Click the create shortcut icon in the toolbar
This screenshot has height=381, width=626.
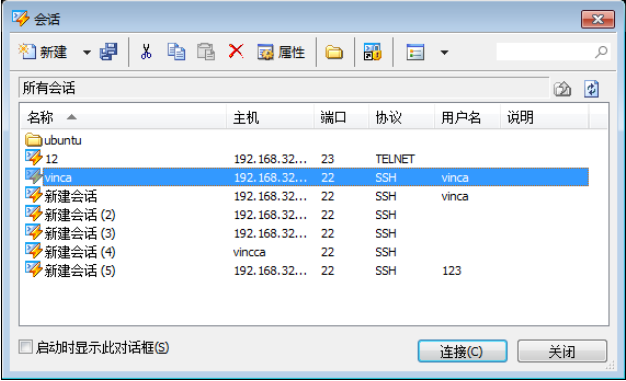tap(372, 52)
